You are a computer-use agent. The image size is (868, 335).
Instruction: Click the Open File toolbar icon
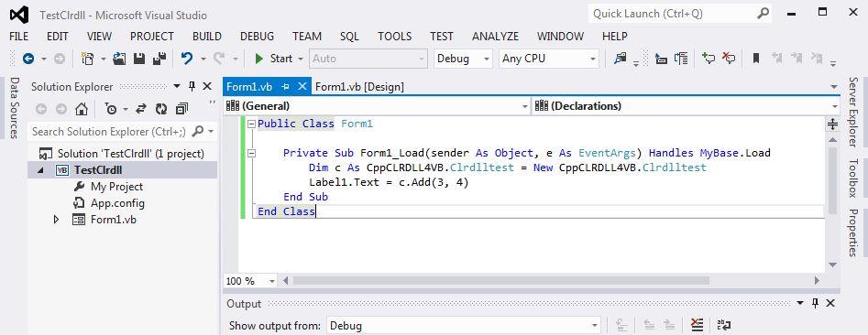coord(119,59)
